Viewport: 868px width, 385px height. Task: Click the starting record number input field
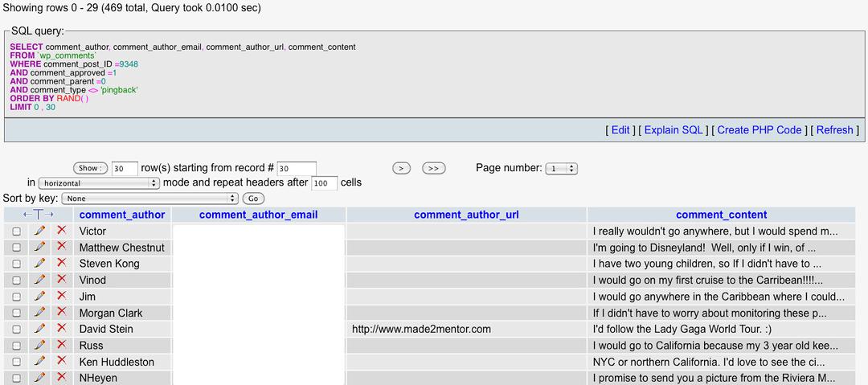point(296,169)
